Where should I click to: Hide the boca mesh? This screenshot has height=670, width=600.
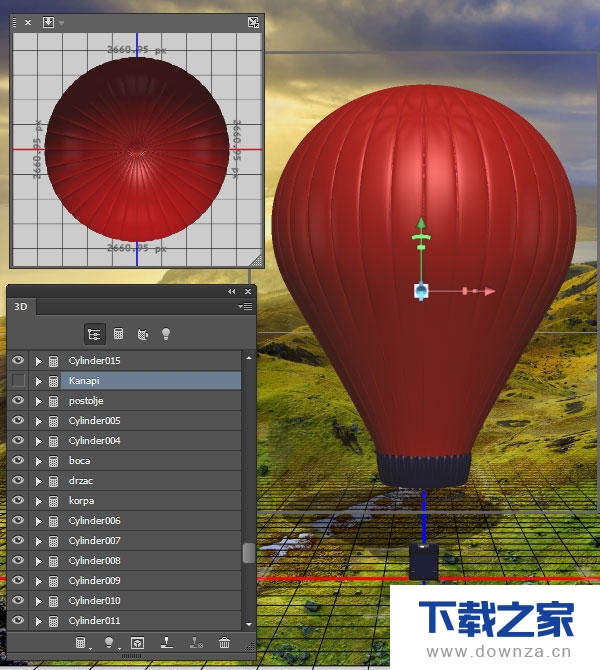[x=18, y=460]
